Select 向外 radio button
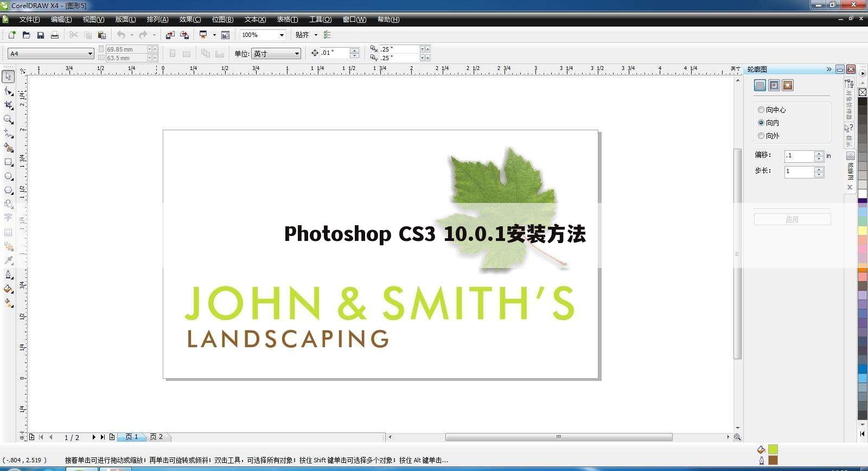The image size is (868, 471). [761, 136]
